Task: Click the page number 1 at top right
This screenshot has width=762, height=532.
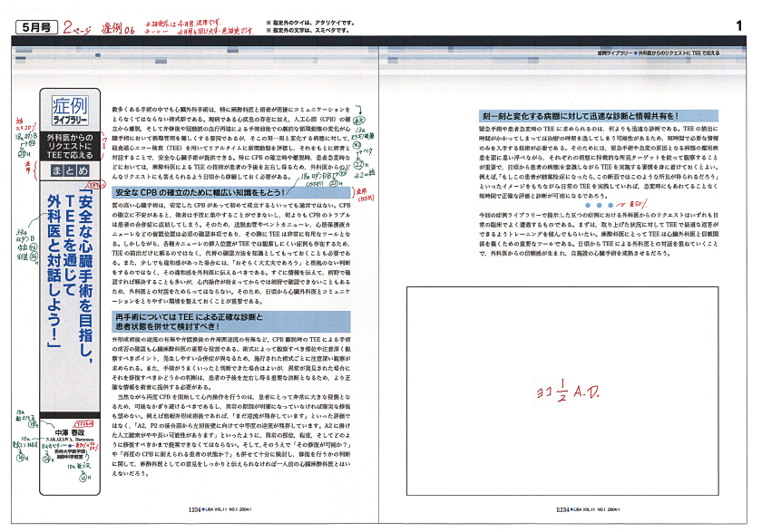Action: (739, 27)
